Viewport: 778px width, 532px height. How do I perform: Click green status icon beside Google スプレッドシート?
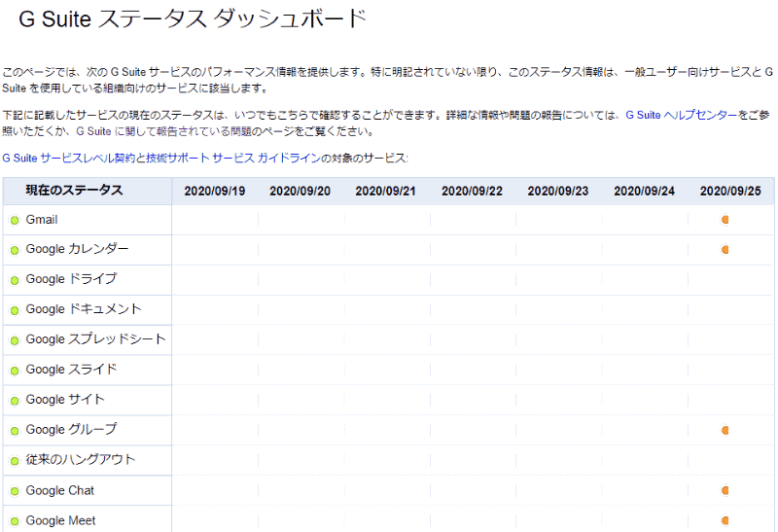coord(15,340)
